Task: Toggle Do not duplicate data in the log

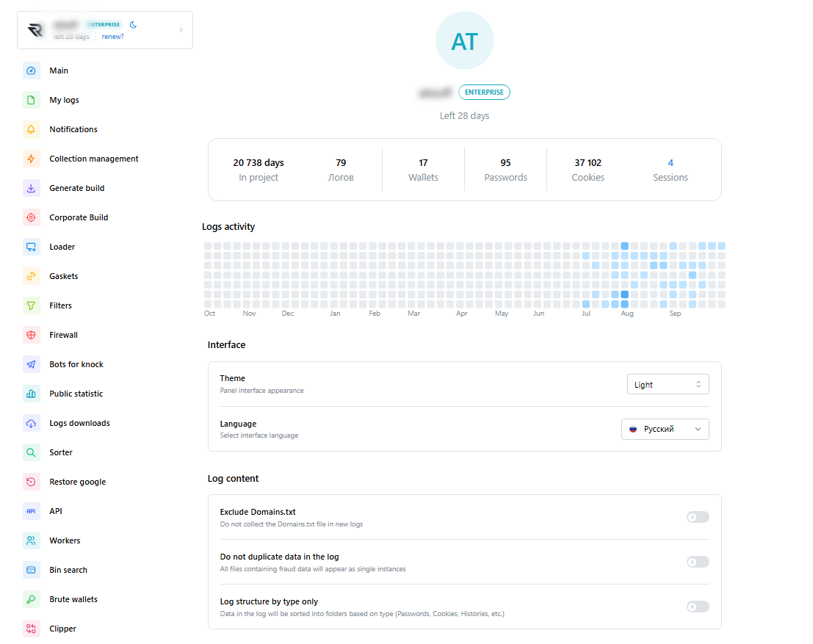Action: [x=698, y=562]
